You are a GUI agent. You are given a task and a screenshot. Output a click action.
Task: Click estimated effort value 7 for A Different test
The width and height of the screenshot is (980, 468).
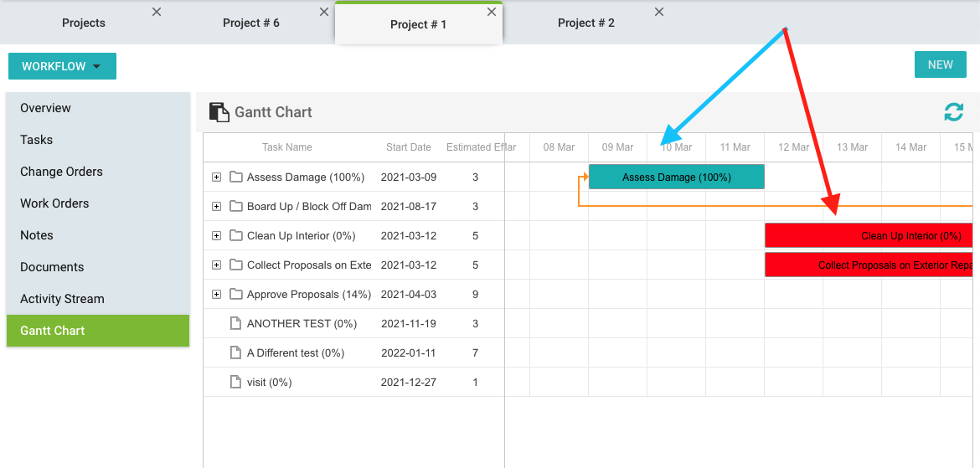(x=475, y=353)
